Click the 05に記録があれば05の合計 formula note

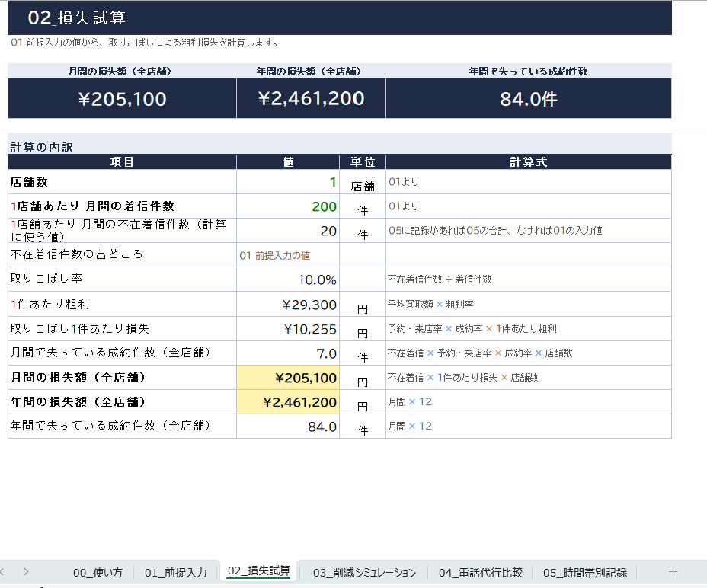529,231
